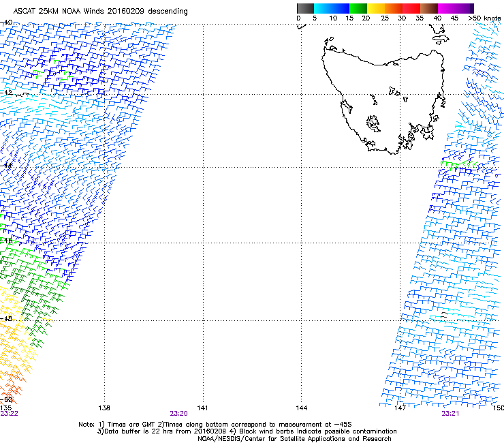Click the green wind barbs near 44S east swath
Viewport: 504px width, 443px height.
click(459, 164)
